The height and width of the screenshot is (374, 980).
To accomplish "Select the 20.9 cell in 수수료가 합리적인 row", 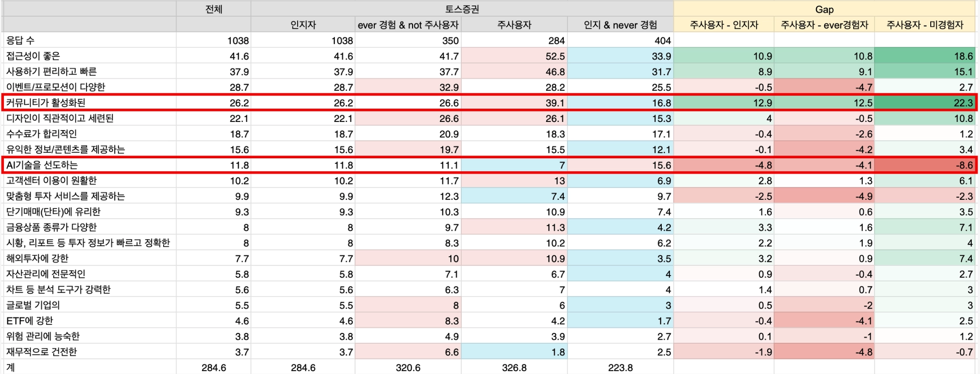I will [408, 134].
